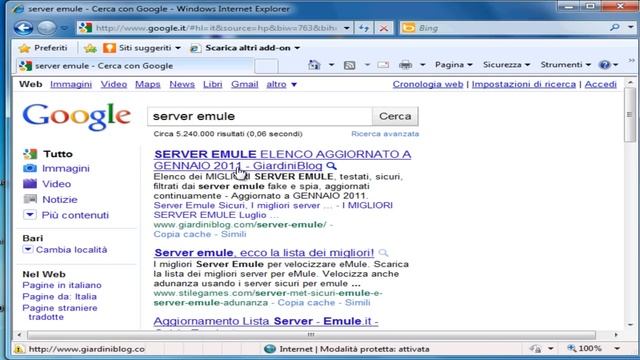
Task: Filter by Pagine da: Italia
Action: [x=60, y=296]
